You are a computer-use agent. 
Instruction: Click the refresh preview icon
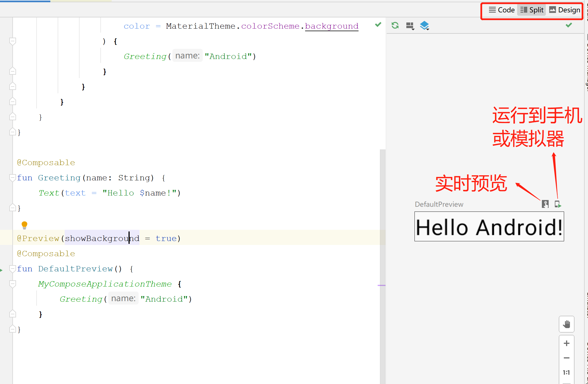tap(395, 26)
